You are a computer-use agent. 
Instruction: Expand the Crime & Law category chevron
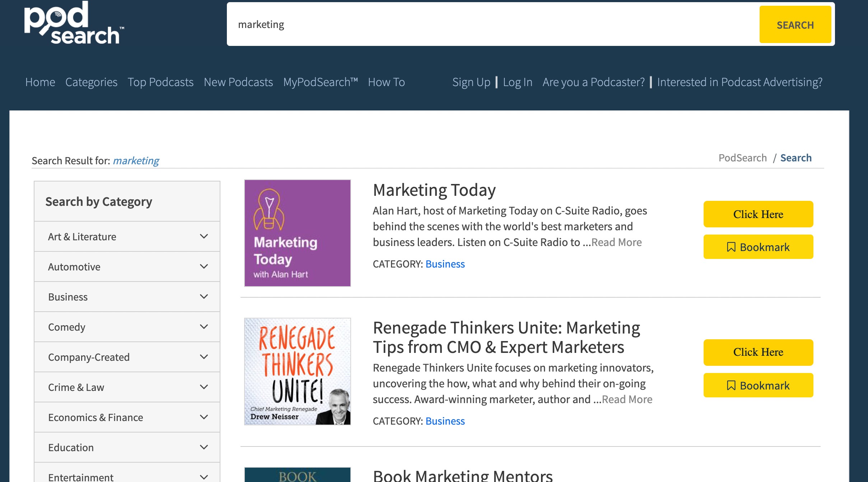point(204,387)
